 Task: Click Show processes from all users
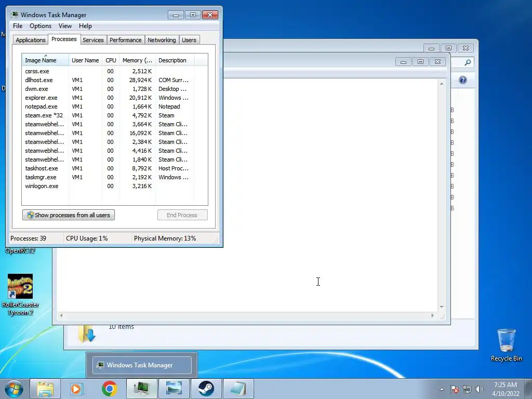click(x=69, y=215)
